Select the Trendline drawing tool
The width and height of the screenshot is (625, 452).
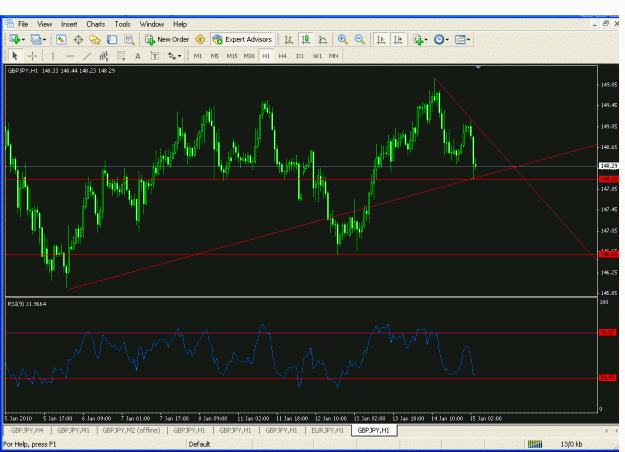tap(87, 56)
